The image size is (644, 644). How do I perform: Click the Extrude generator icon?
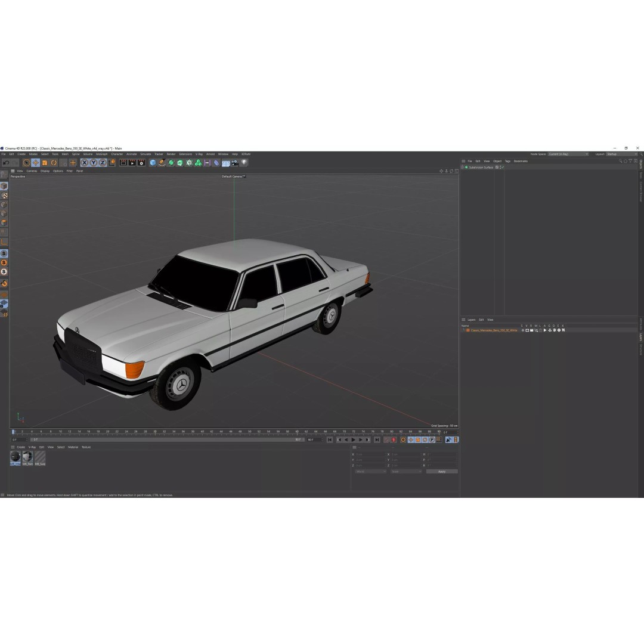pos(180,163)
